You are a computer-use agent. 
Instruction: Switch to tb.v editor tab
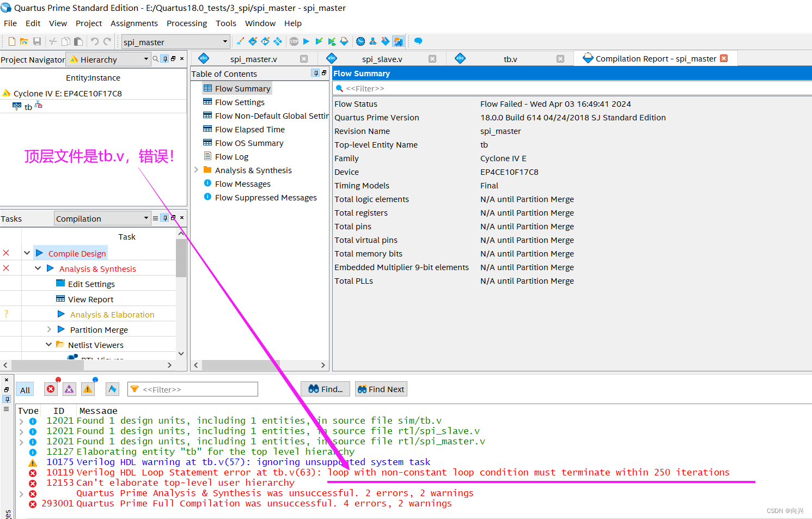510,59
